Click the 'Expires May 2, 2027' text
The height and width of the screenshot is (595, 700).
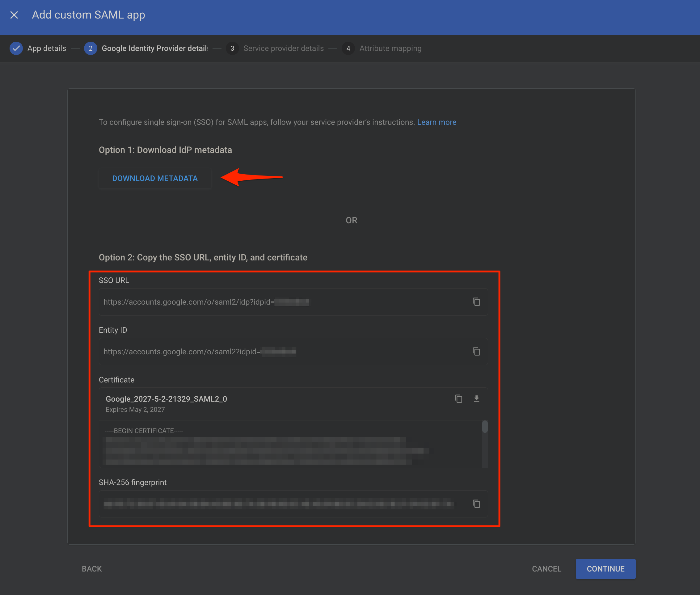tap(135, 409)
